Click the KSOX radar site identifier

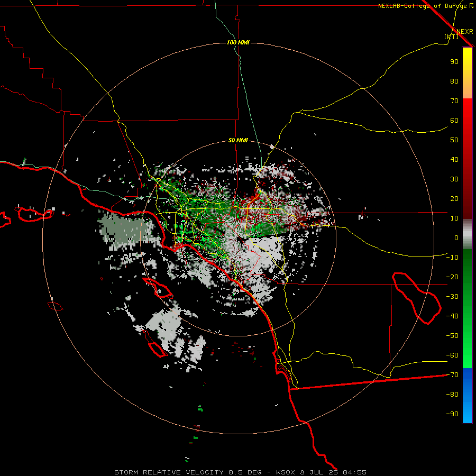286,472
